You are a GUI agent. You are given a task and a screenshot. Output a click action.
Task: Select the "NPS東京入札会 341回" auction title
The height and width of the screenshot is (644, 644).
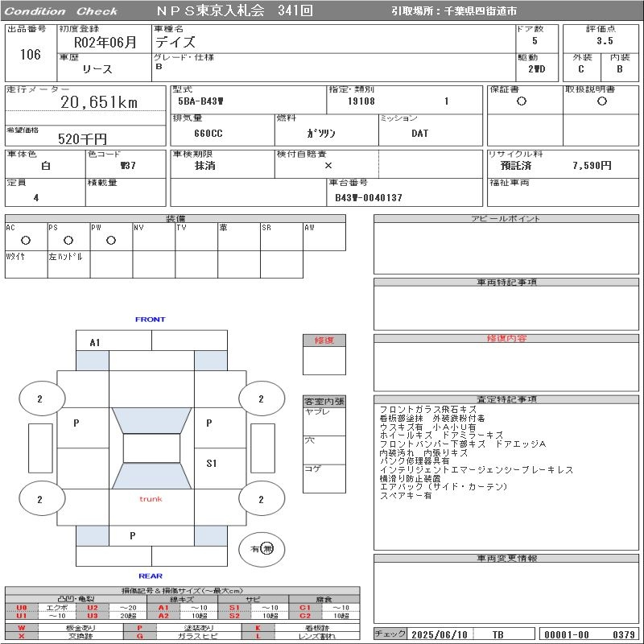pyautogui.click(x=234, y=10)
